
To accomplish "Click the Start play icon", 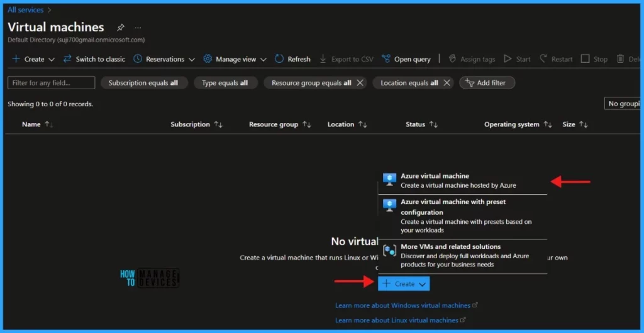I will 508,58.
